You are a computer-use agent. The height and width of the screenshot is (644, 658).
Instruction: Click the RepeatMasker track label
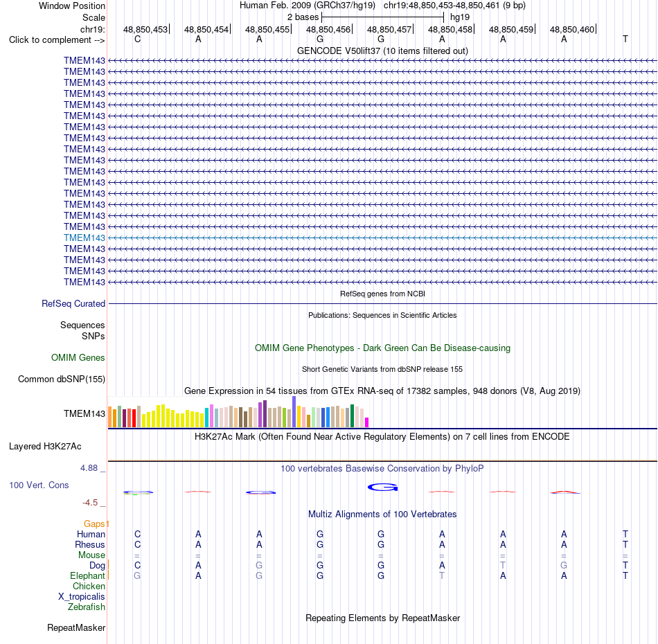[x=76, y=627]
